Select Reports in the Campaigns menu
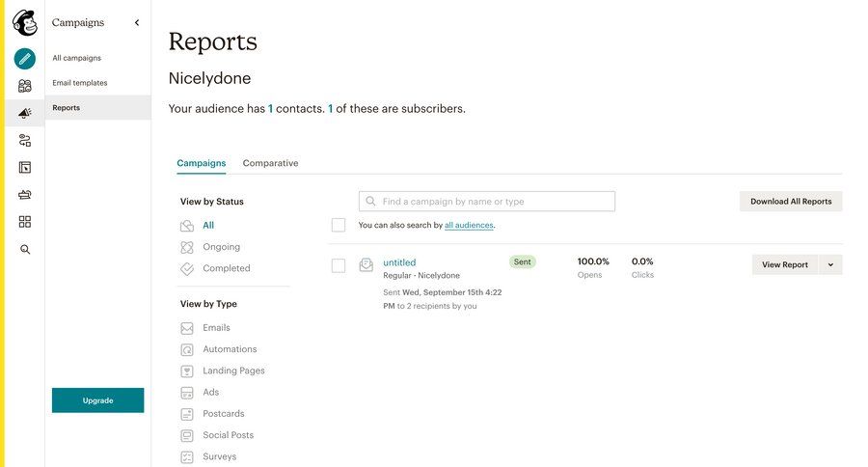 click(98, 107)
